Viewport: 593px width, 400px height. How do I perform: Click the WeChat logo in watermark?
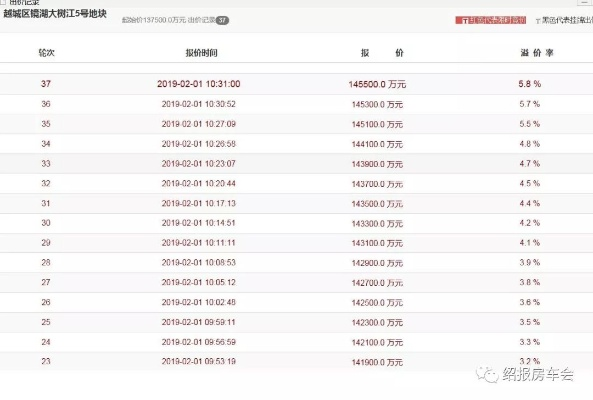click(487, 374)
